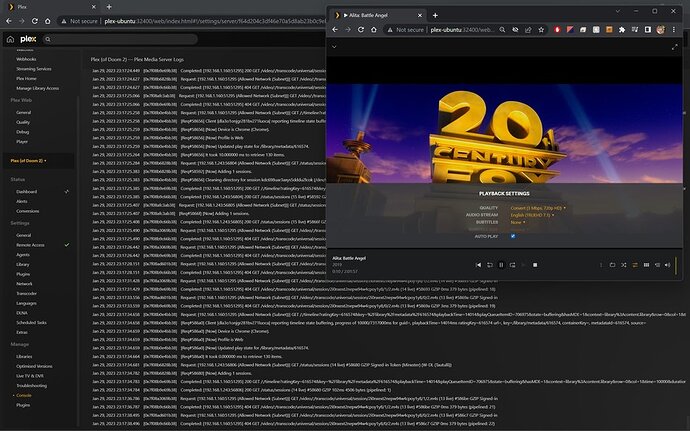Viewport: 690px width, 431px height.
Task: Click the dimmed next-item arrow in player controls
Action: coord(524,265)
